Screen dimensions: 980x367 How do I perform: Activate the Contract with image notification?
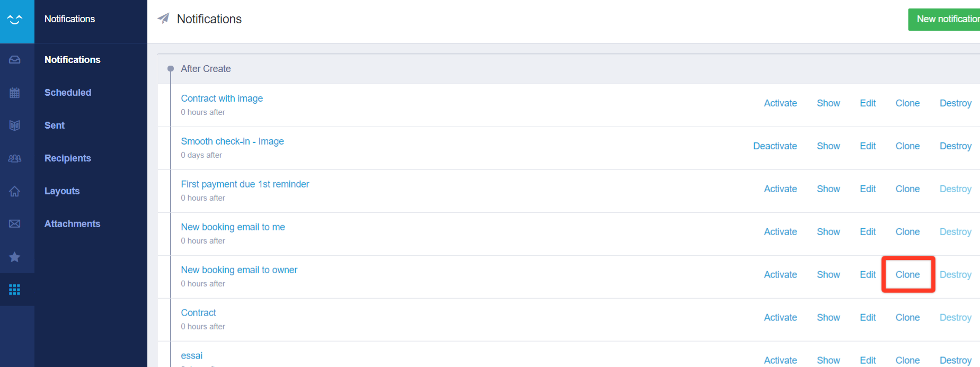[780, 103]
